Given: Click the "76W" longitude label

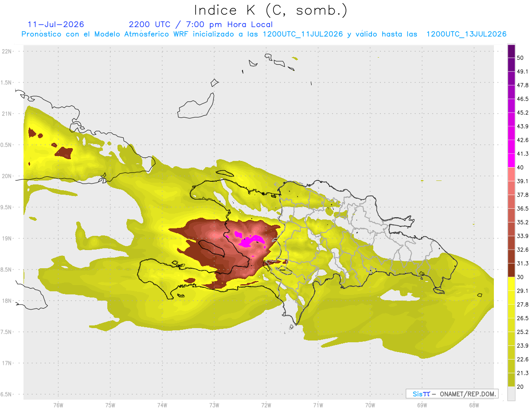Looking at the screenshot, I should click(x=58, y=405).
